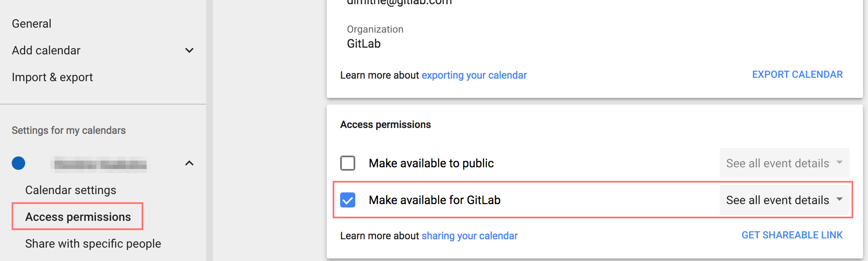
Task: Open the exporting your calendar help link
Action: point(474,75)
